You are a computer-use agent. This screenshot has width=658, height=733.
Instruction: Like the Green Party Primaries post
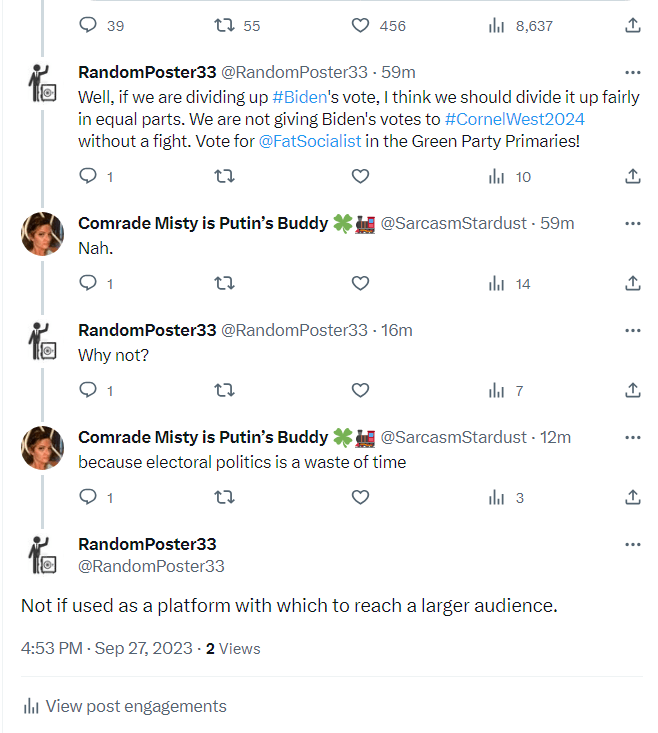361,176
